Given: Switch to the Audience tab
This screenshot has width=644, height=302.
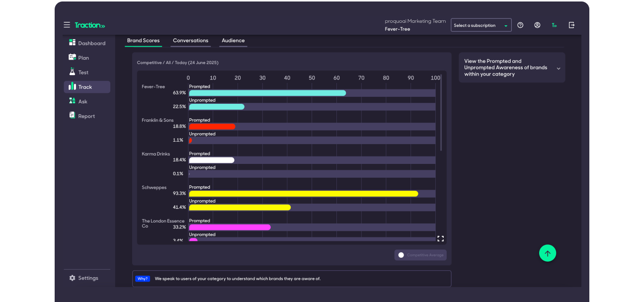Looking at the screenshot, I should pyautogui.click(x=233, y=41).
